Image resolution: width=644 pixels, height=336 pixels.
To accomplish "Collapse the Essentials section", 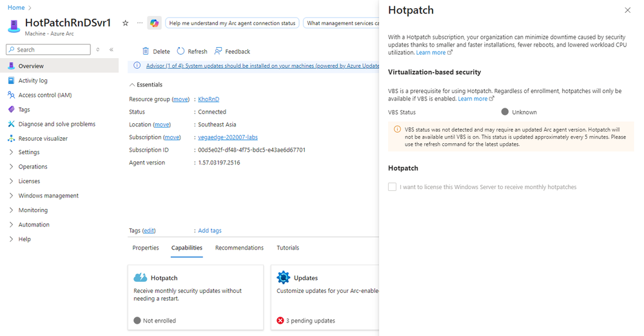I will point(132,85).
